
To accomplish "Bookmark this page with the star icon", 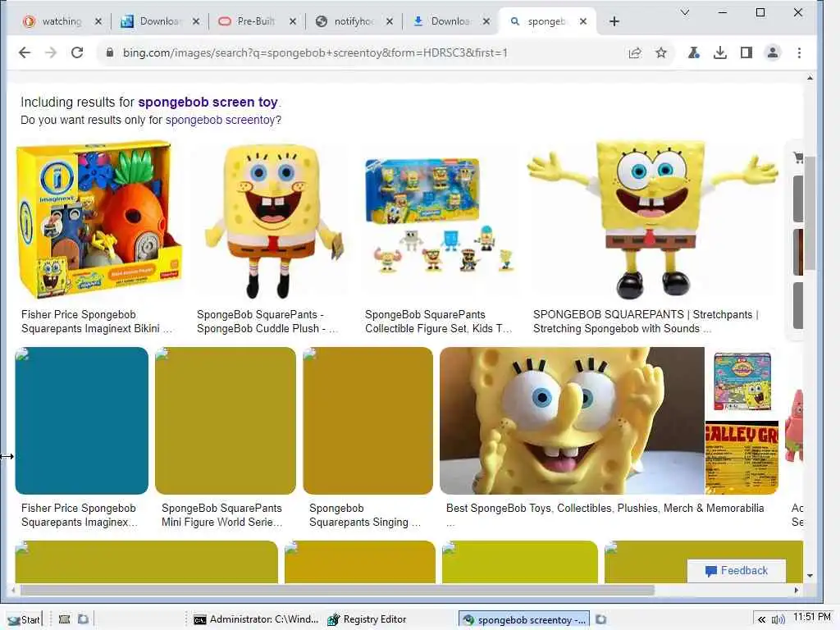I will point(661,52).
